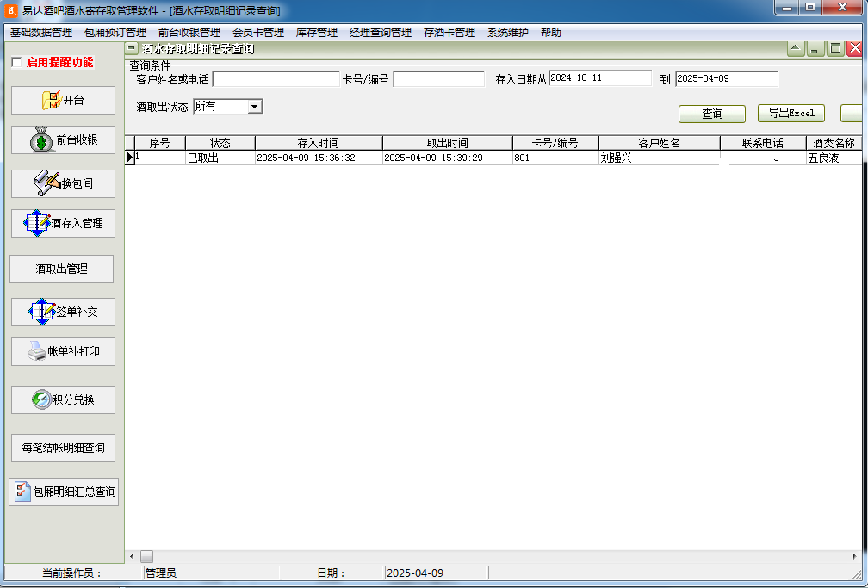
Task: Click the 帐单补打印 printer icon
Action: (37, 351)
